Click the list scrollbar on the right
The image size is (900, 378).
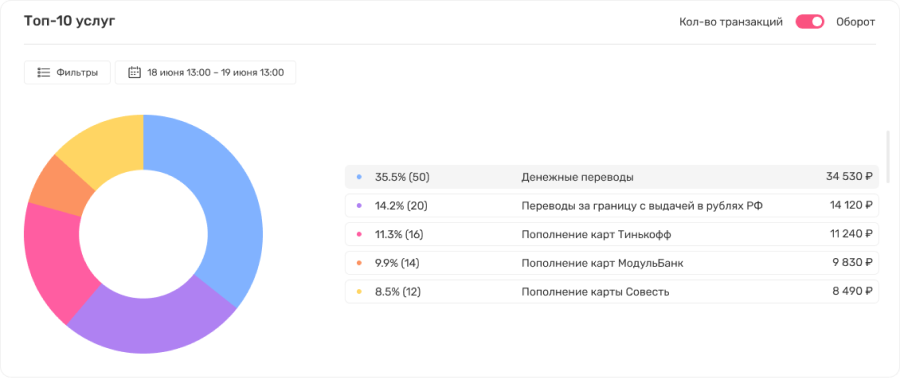[888, 157]
